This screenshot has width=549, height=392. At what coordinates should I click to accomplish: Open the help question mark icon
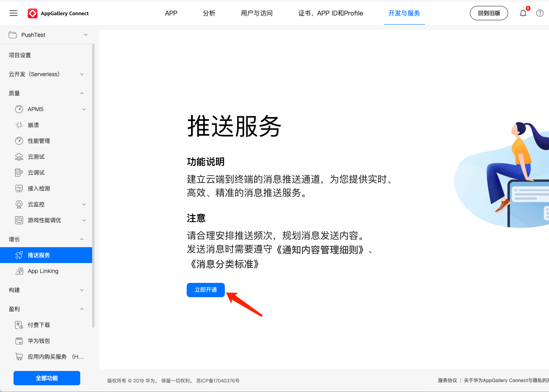click(539, 13)
